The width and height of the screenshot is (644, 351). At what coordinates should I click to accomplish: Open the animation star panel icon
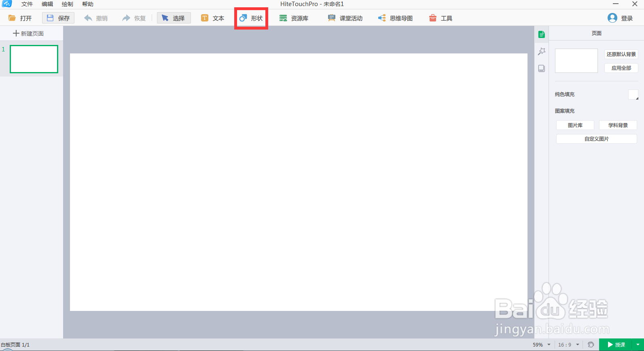[x=542, y=51]
